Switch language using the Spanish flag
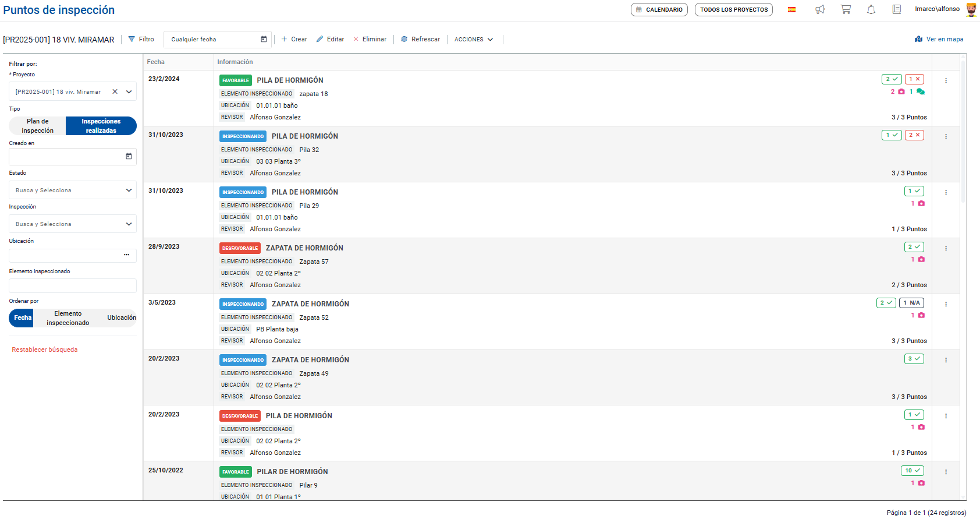980x519 pixels. (x=791, y=9)
